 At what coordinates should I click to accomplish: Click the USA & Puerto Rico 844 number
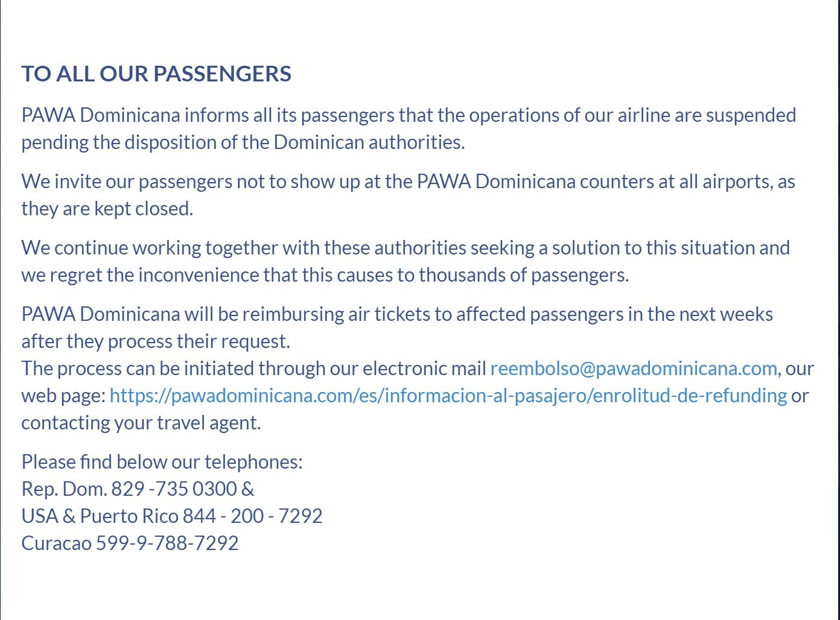point(172,516)
